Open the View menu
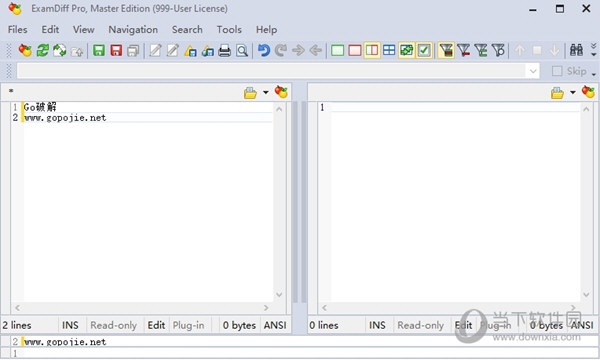The width and height of the screenshot is (600, 360). [x=83, y=29]
